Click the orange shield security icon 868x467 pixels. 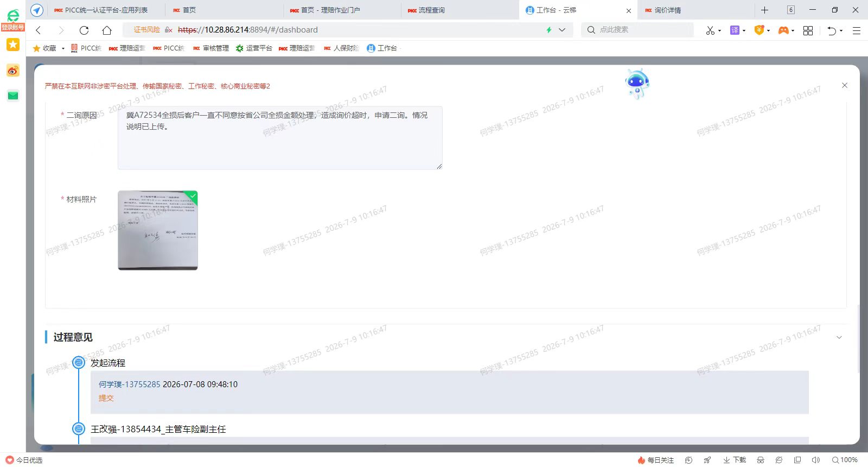(x=759, y=30)
